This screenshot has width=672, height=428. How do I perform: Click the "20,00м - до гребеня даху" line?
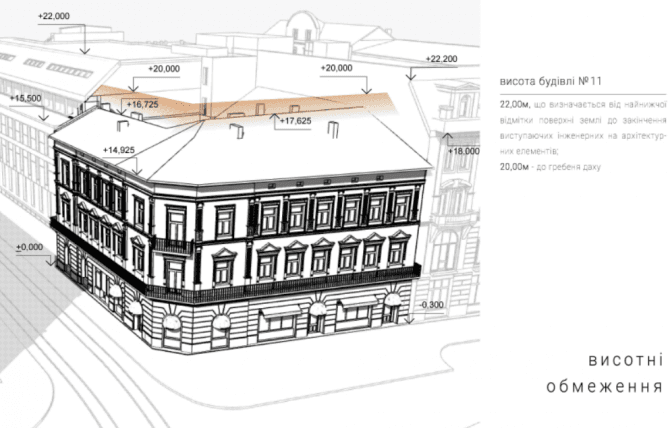point(551,167)
